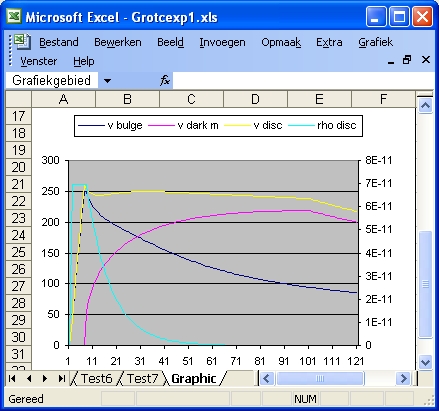This screenshot has height=411, width=439.
Task: Switch to the Test7 sheet tab
Action: (x=142, y=379)
